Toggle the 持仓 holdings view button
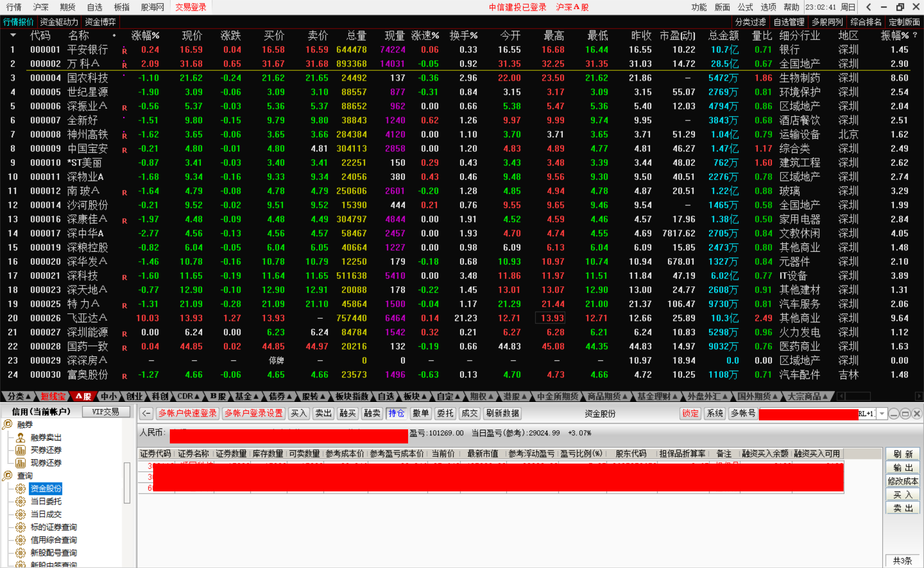Screen dimensions: 924x568 (x=397, y=413)
